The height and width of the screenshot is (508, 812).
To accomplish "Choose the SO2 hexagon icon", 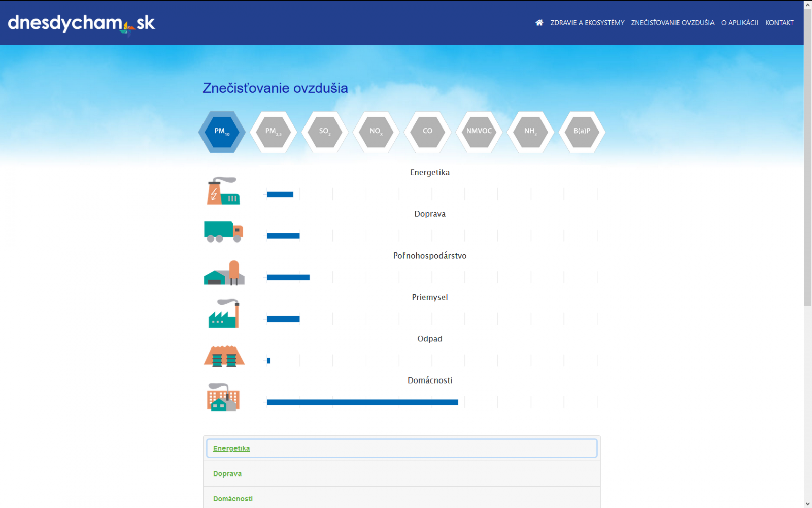I will coord(325,132).
